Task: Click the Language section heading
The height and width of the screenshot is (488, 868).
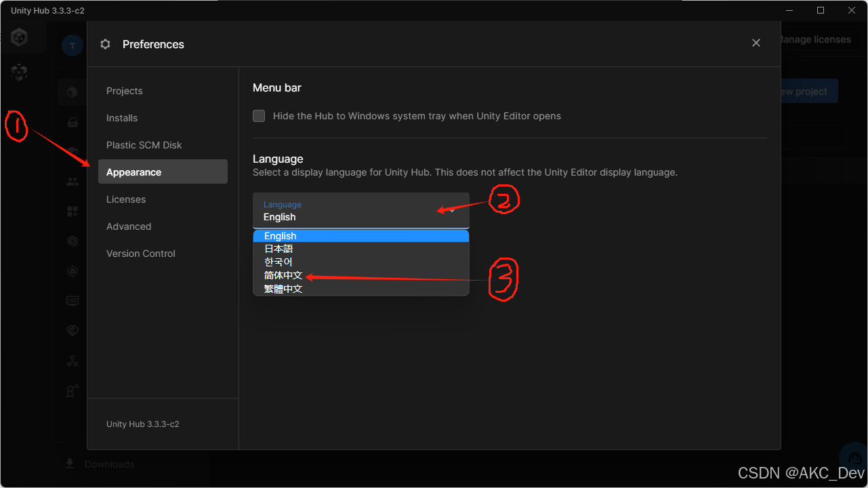Action: pyautogui.click(x=278, y=159)
